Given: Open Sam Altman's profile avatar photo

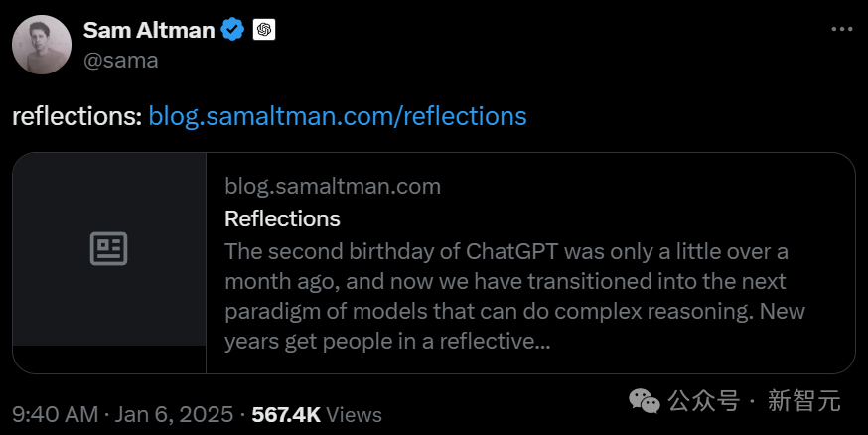Looking at the screenshot, I should coord(42,45).
